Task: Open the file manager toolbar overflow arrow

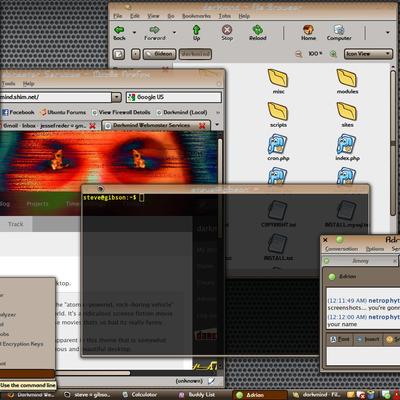Action: pyautogui.click(x=388, y=33)
